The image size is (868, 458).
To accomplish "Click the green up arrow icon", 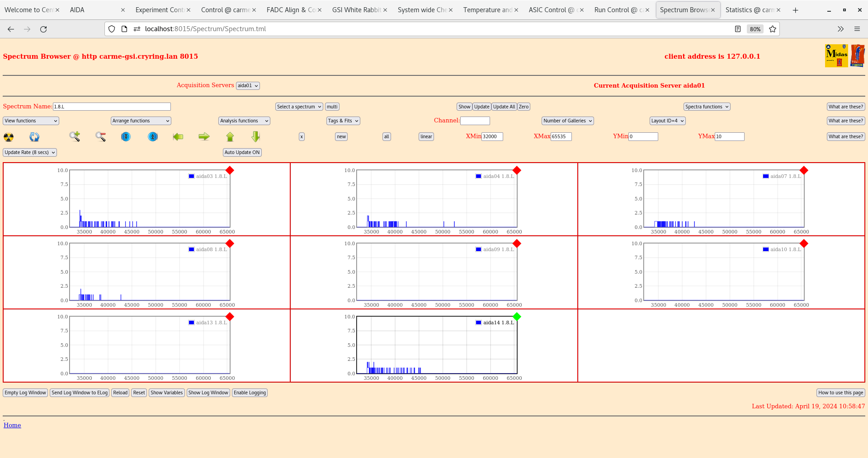I will click(x=230, y=136).
